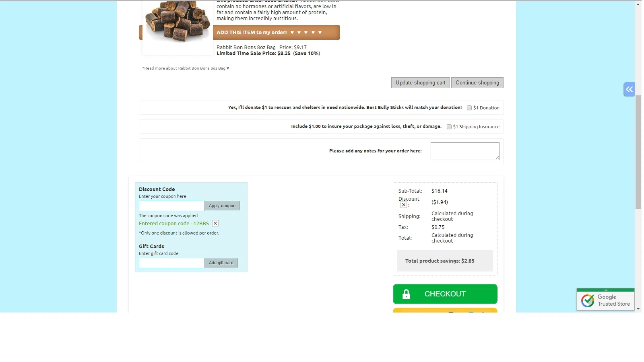The height and width of the screenshot is (362, 644).
Task: Focus the coupon code input field
Action: tap(172, 206)
